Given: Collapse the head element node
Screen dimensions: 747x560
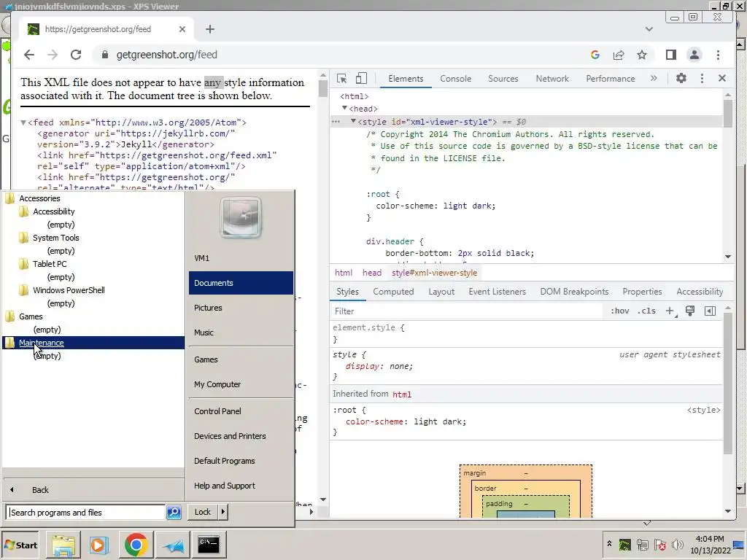Looking at the screenshot, I should (344, 108).
